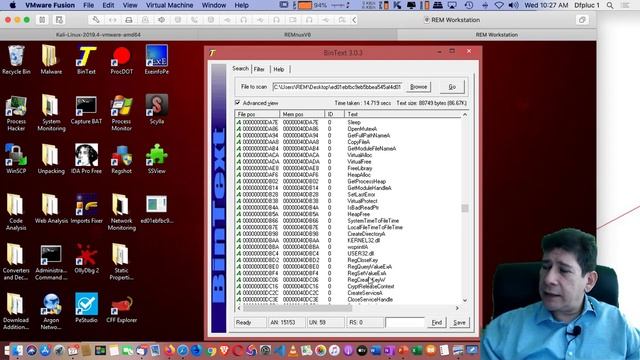This screenshot has width=640, height=360.
Task: Open Converters and Decoders folder
Action: tap(16, 262)
